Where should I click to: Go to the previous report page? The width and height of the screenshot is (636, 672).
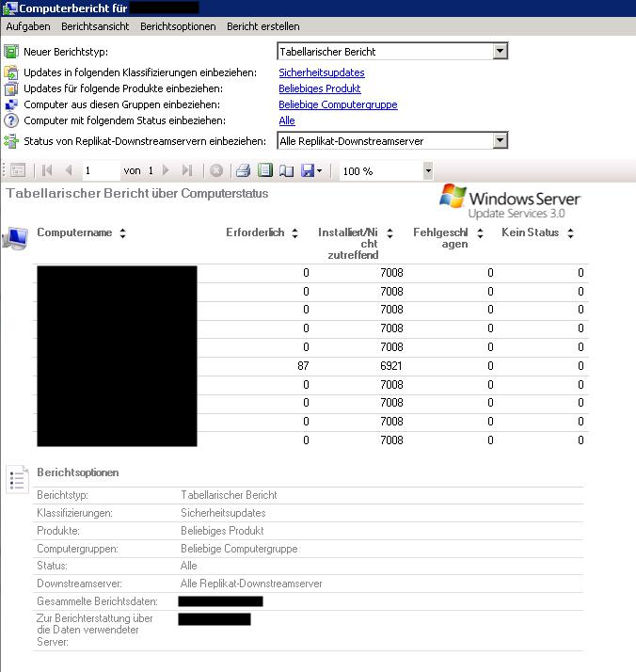pos(69,170)
